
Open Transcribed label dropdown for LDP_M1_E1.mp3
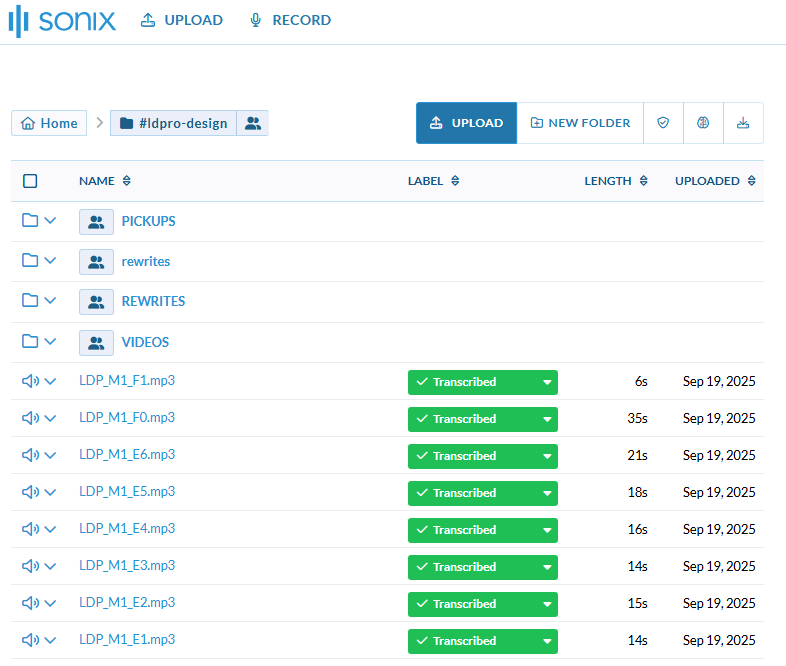point(483,641)
